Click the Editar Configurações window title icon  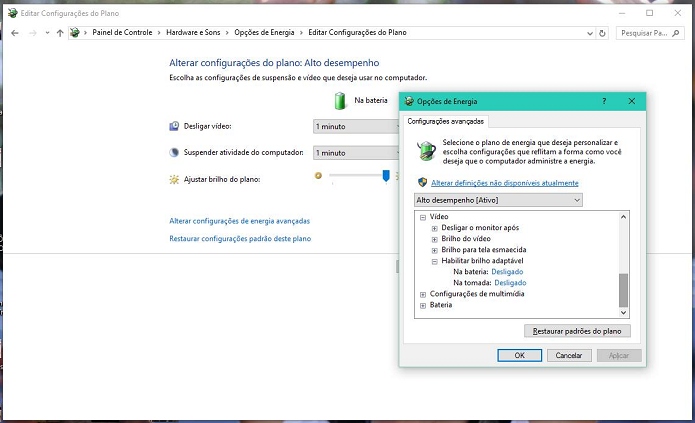(x=13, y=13)
